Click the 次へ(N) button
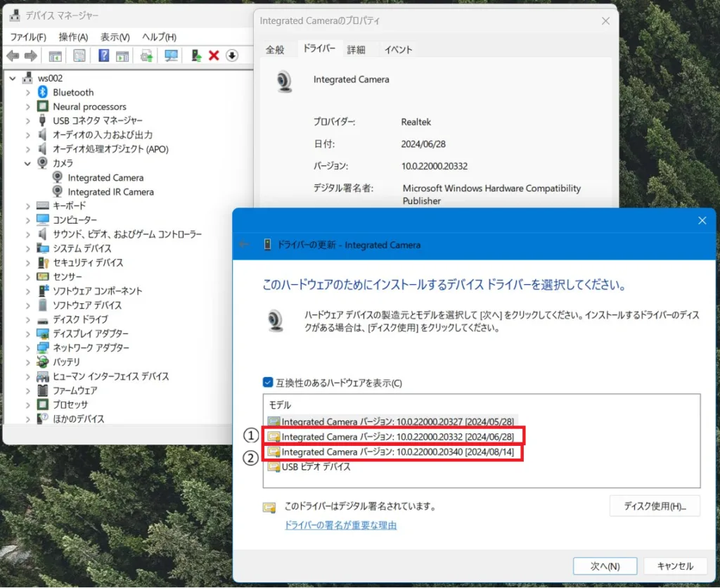720x588 pixels. [605, 565]
